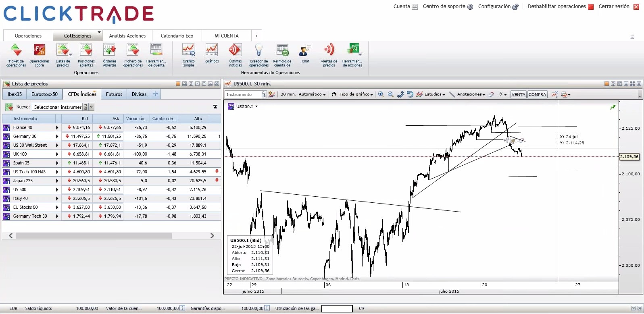Add new price list tab with plus

click(x=155, y=94)
